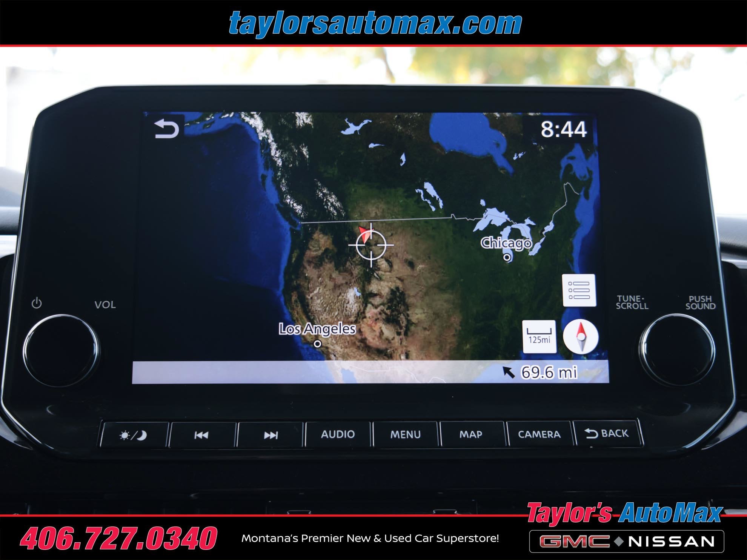Push the VOL power knob

[x=61, y=351]
